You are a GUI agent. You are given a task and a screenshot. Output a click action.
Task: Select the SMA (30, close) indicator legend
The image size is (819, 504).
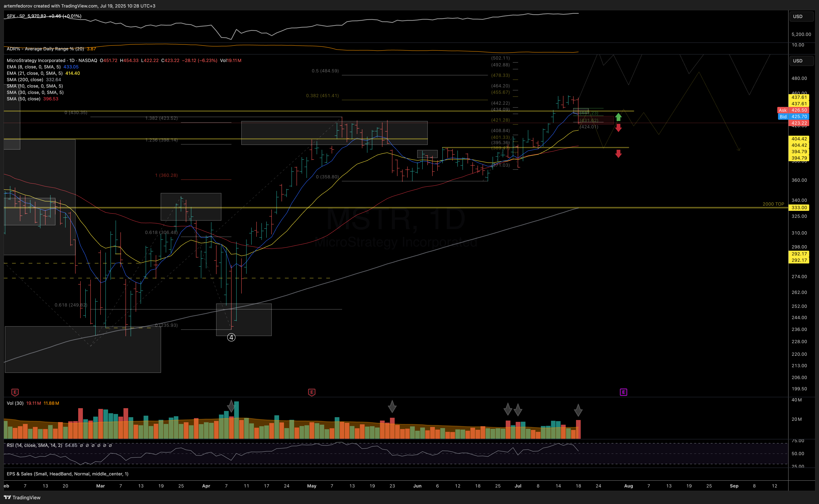[35, 92]
